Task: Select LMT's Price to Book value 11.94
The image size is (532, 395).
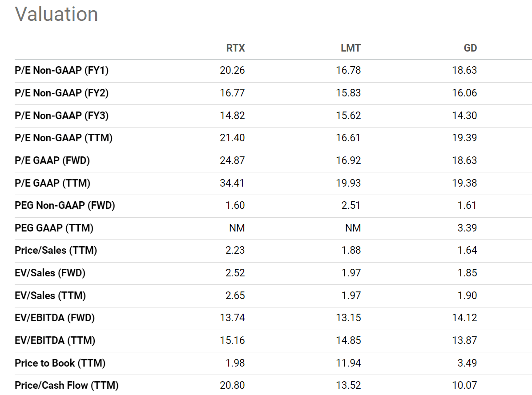Action: click(348, 363)
